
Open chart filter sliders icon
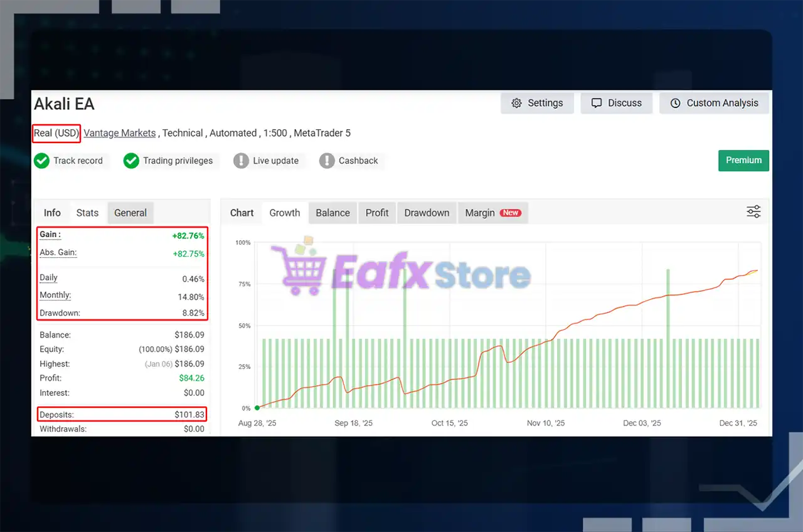(753, 212)
